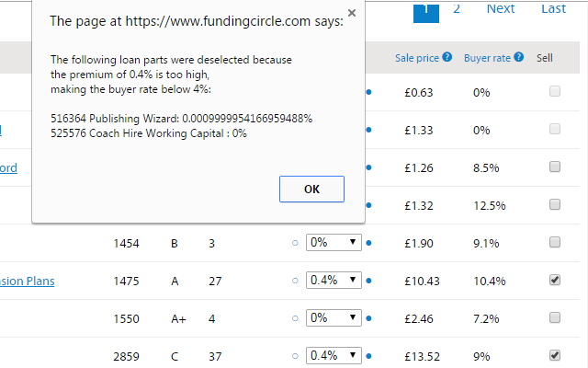
Task: Jump to the Last page
Action: tap(553, 9)
